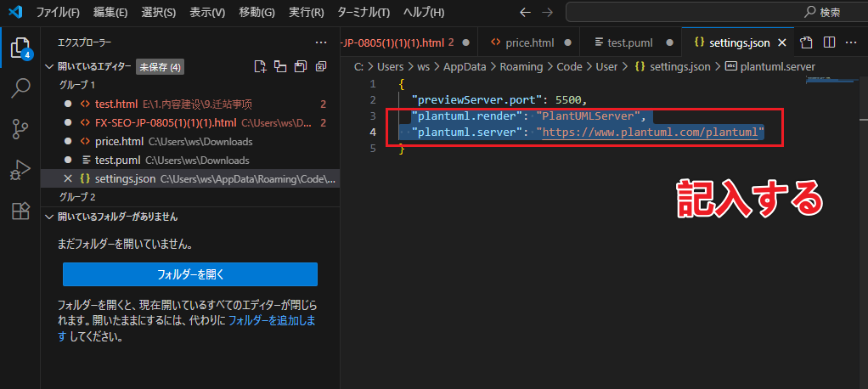Click the "plantuml.render" key in editor
868x389 pixels.
470,116
